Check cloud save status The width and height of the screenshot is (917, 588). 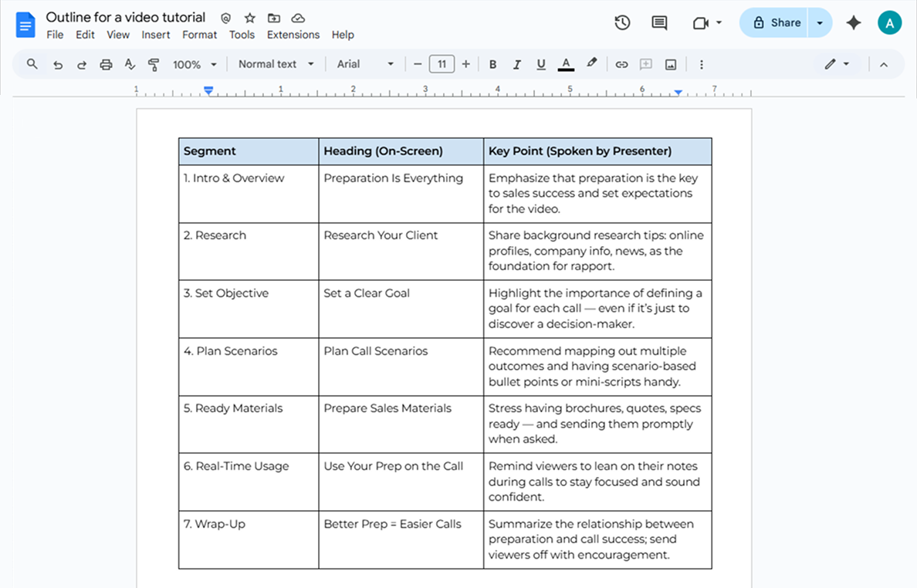tap(300, 17)
